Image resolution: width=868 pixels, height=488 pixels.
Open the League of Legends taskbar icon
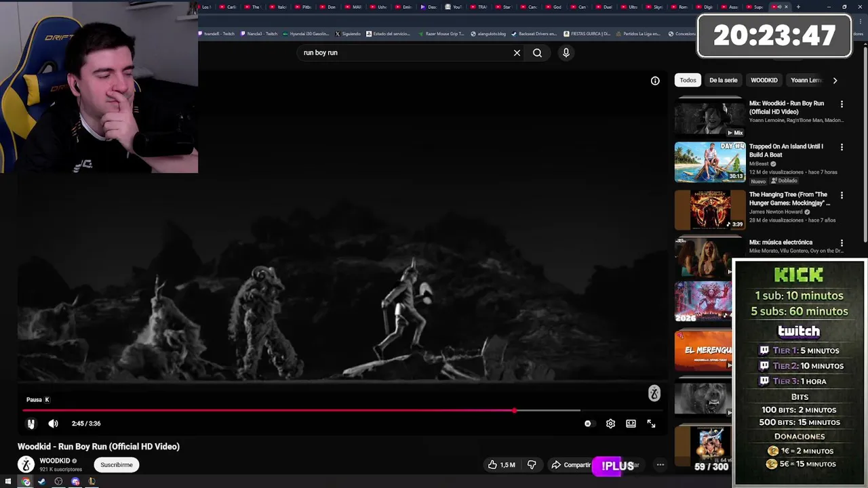coord(92,482)
